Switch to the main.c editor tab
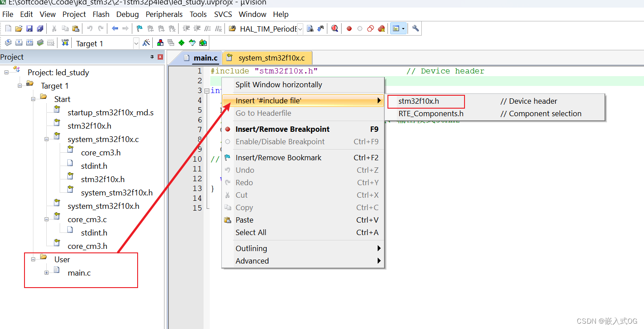644x329 pixels. tap(200, 58)
